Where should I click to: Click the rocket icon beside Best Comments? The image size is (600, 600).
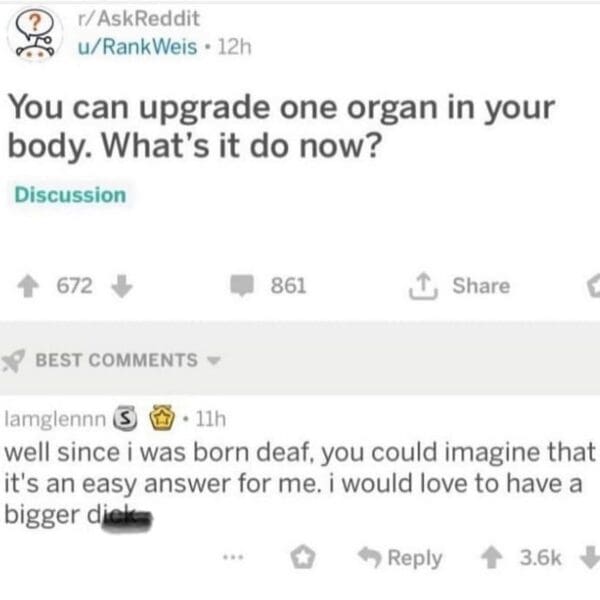[13, 360]
